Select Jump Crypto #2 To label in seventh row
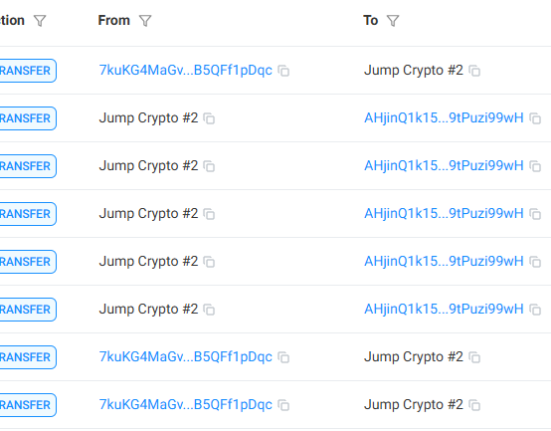The width and height of the screenshot is (551, 431). tap(414, 357)
